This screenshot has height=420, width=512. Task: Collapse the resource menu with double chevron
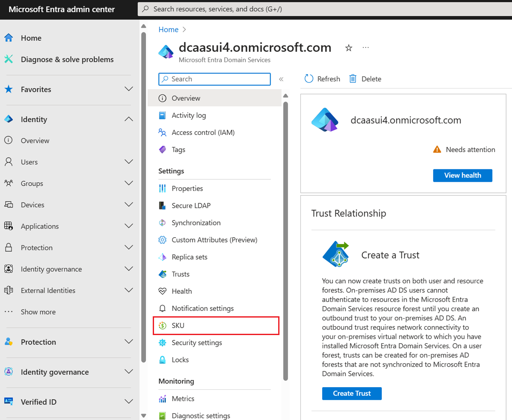281,79
